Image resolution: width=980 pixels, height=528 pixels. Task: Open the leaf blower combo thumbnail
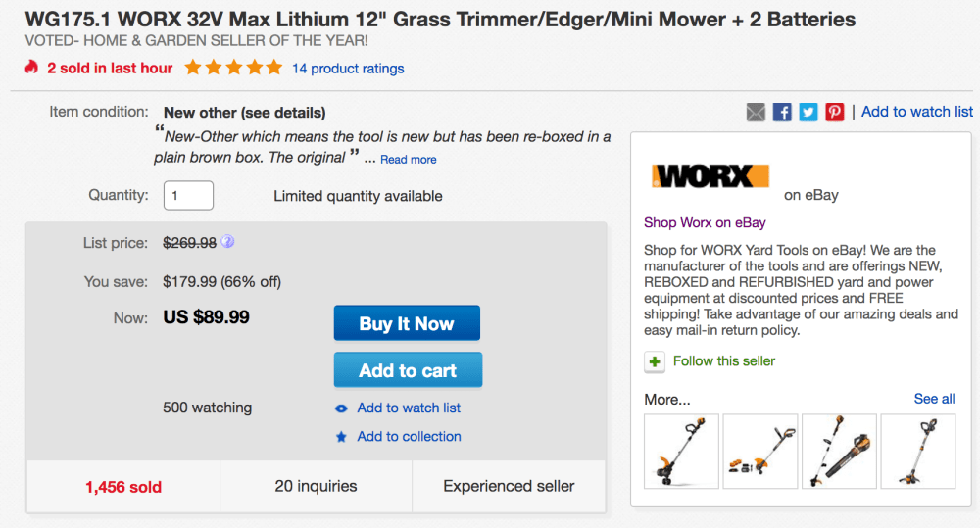(x=839, y=451)
